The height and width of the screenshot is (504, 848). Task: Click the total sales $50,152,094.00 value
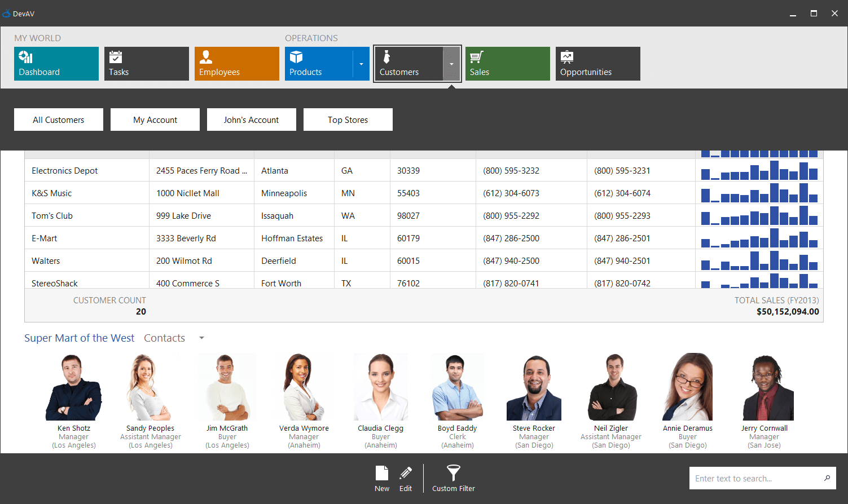coord(788,311)
